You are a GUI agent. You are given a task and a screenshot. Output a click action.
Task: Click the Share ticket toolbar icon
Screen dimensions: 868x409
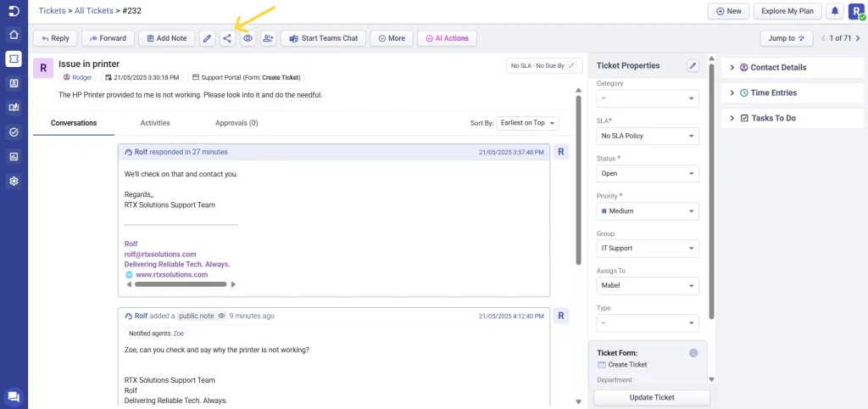coord(227,39)
